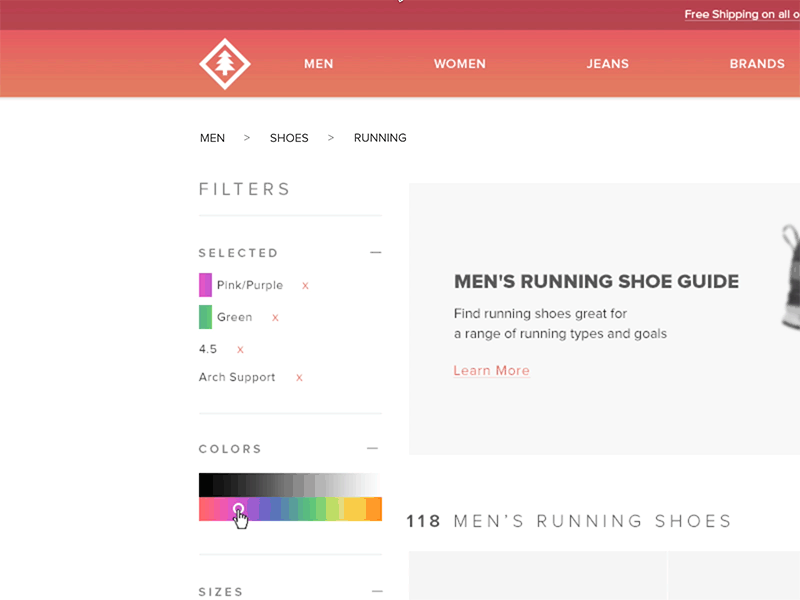Image resolution: width=800 pixels, height=600 pixels.
Task: Open the MEN navigation menu
Action: coord(318,63)
